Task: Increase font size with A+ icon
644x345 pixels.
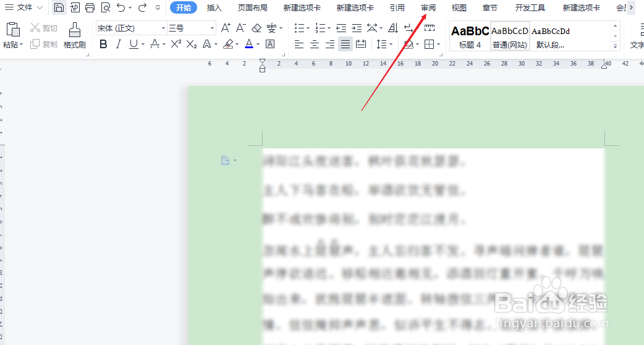Action: tap(226, 28)
